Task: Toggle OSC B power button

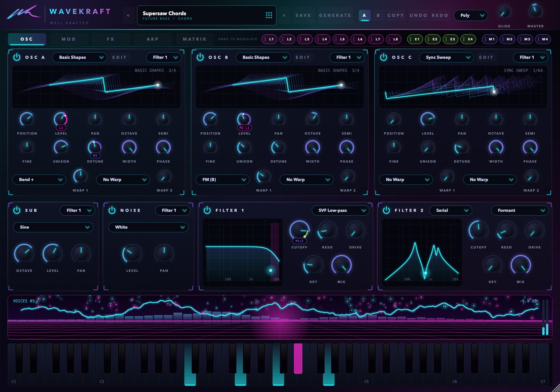Action: click(x=200, y=57)
